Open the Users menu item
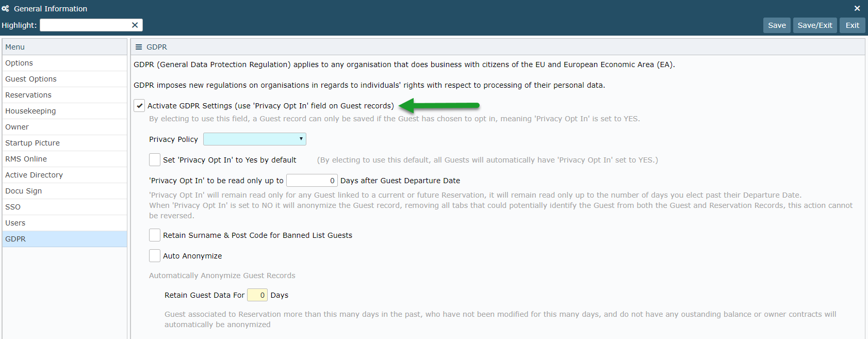Screen dimensions: 868x339 (64, 223)
